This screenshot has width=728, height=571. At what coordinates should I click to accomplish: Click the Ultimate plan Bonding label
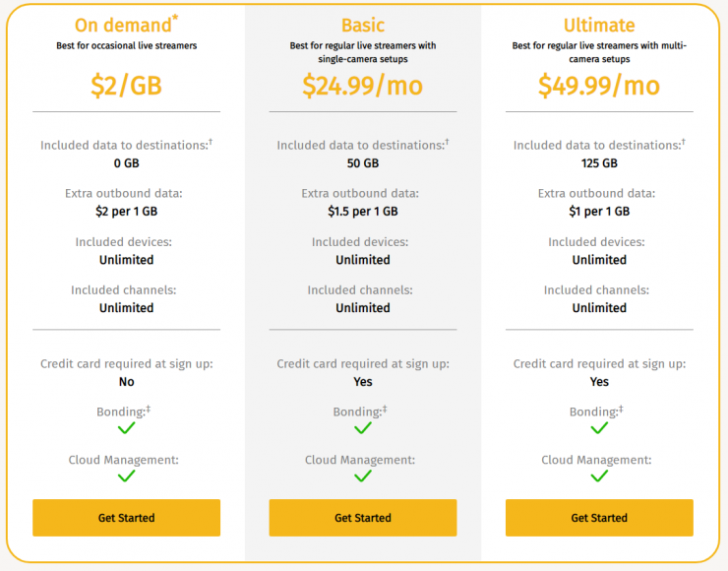(593, 412)
